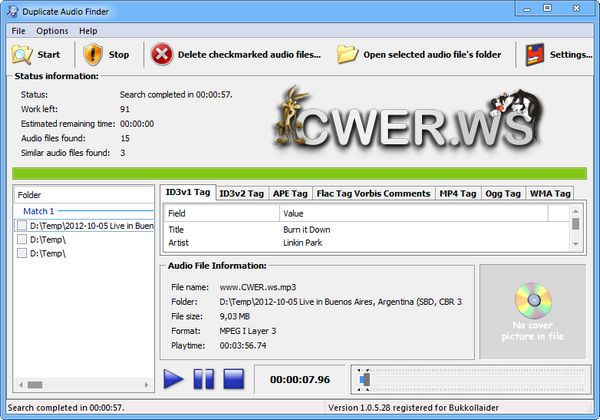This screenshot has height=420, width=600.
Task: Pause audio playback
Action: click(x=203, y=379)
